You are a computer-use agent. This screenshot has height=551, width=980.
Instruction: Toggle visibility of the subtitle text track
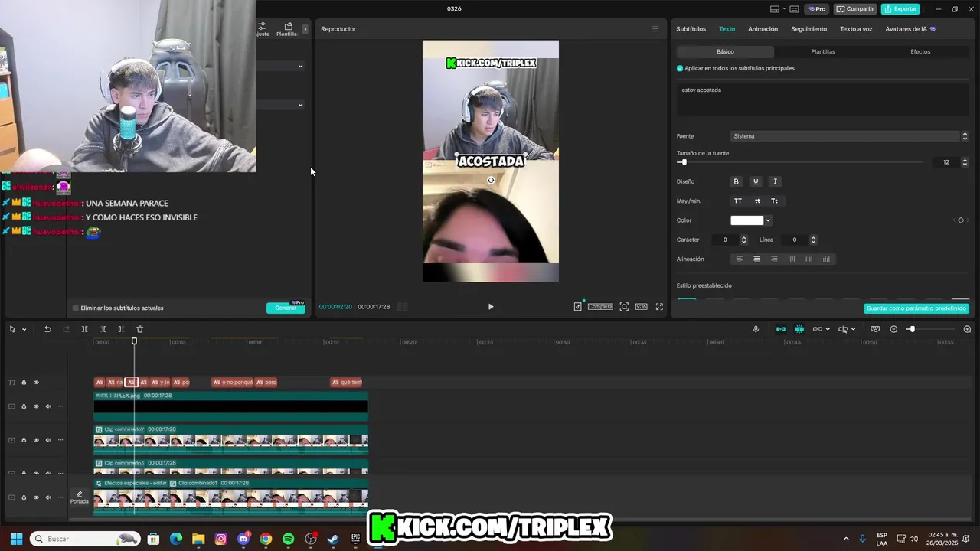[36, 383]
